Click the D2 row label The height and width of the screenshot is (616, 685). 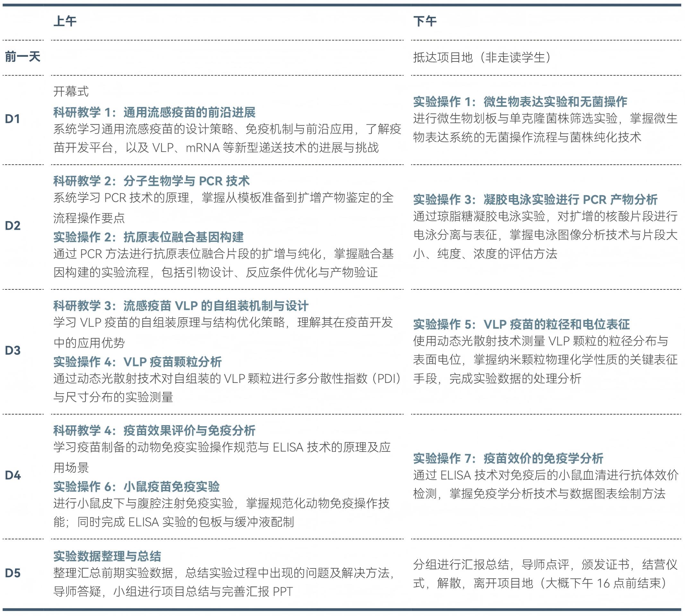tap(13, 226)
